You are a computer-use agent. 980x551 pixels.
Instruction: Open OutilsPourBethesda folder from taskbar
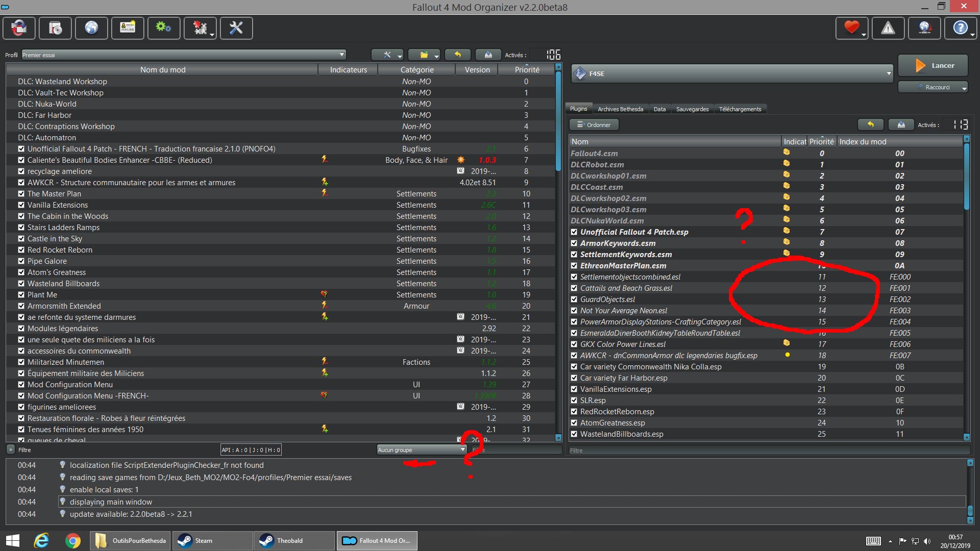point(130,540)
